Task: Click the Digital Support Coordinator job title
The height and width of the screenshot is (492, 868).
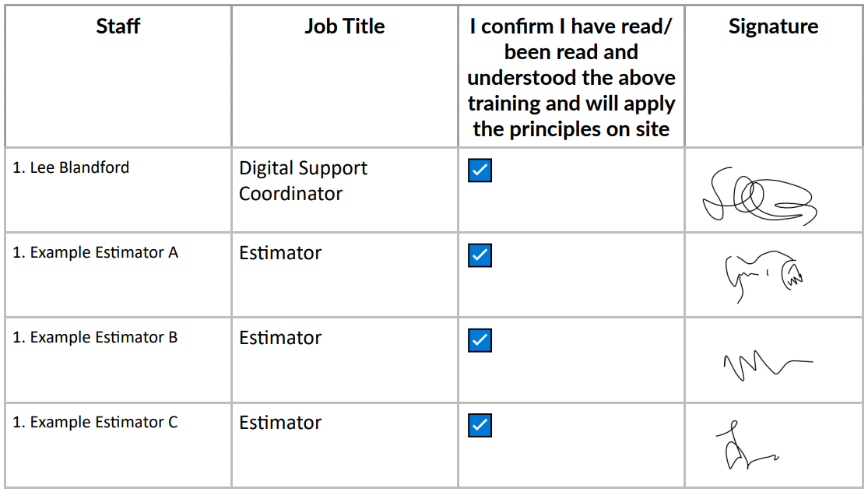Action: pos(303,181)
